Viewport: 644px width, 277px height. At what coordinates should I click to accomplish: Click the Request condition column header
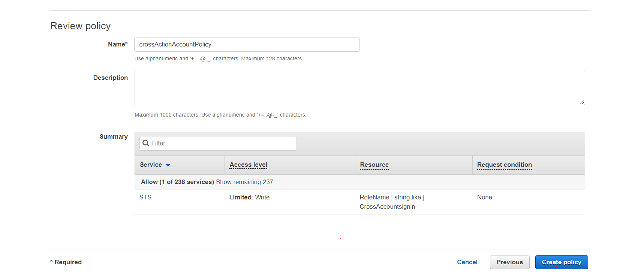[x=504, y=165]
